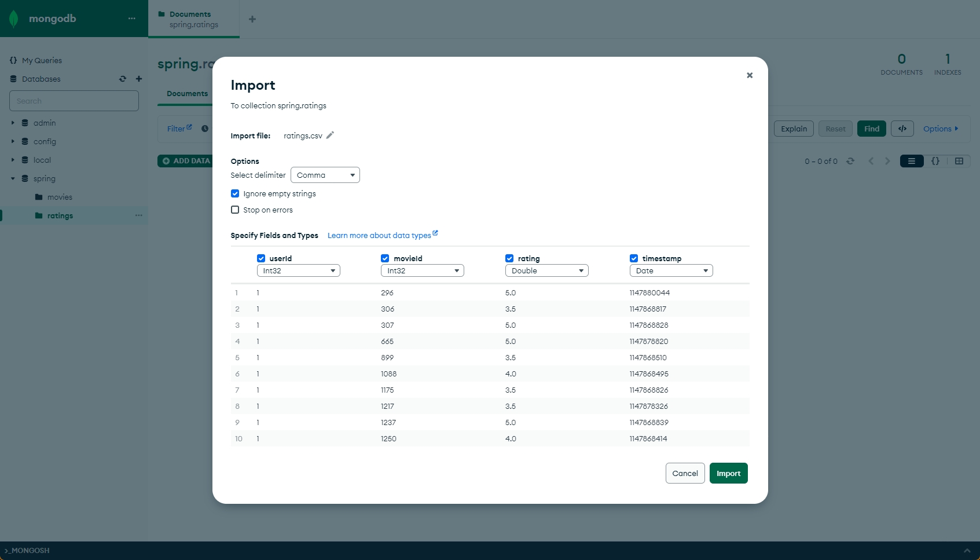Click movieId value 665 in row 4

click(387, 341)
